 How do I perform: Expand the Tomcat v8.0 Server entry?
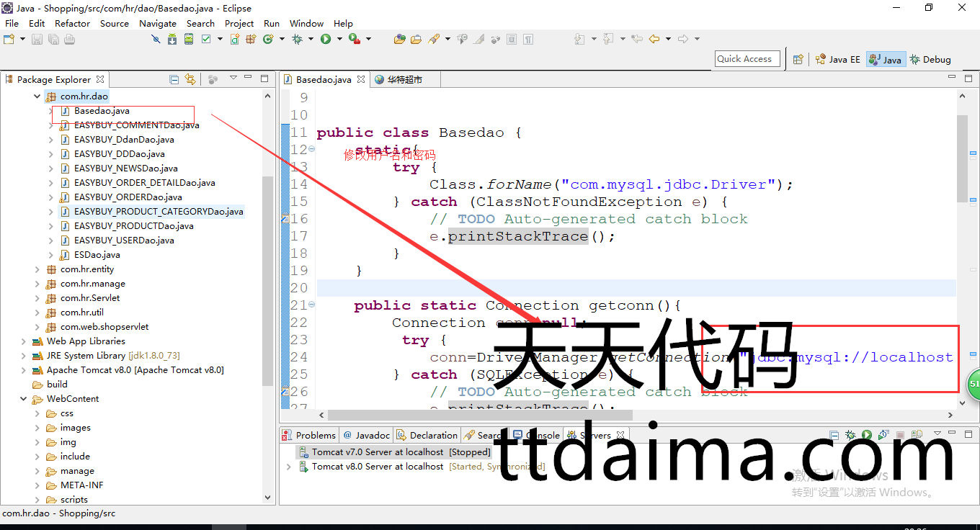(x=289, y=467)
